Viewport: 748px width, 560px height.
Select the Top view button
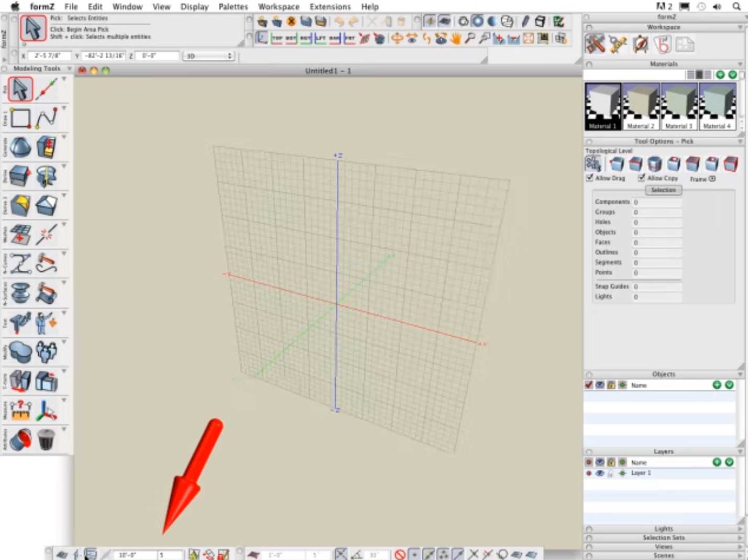point(277,38)
